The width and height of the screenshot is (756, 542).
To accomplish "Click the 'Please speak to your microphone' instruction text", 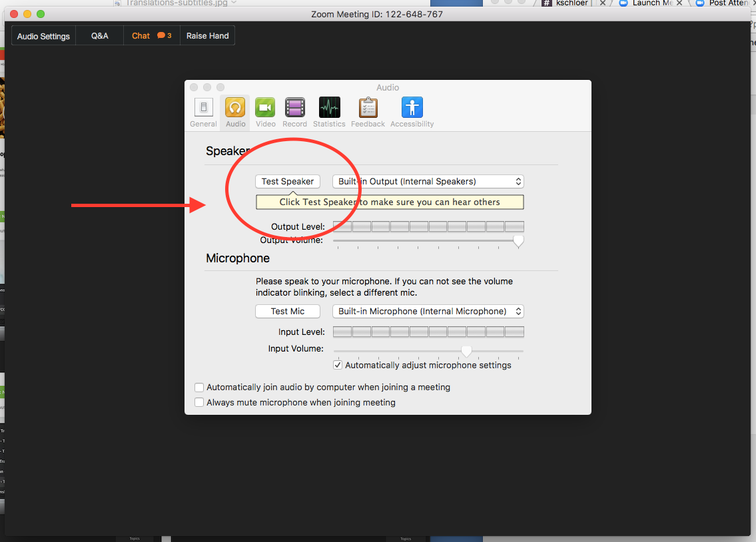I will [x=384, y=287].
